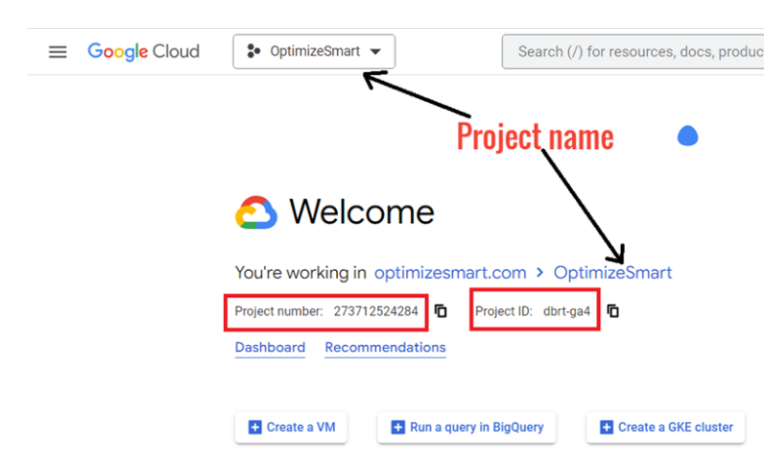Click Create a GKE cluster button
The image size is (777, 469).
pyautogui.click(x=666, y=427)
